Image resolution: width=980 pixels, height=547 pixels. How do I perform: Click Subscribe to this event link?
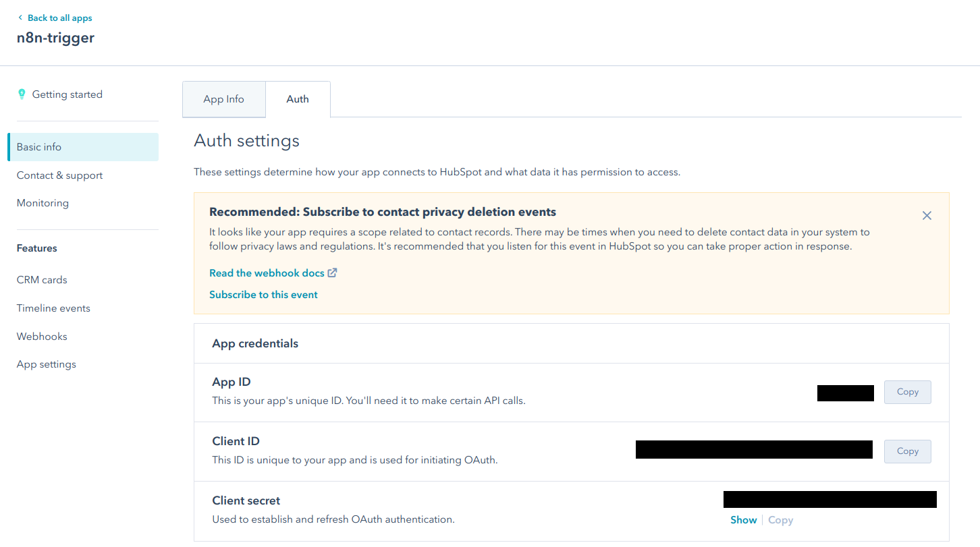click(x=263, y=295)
